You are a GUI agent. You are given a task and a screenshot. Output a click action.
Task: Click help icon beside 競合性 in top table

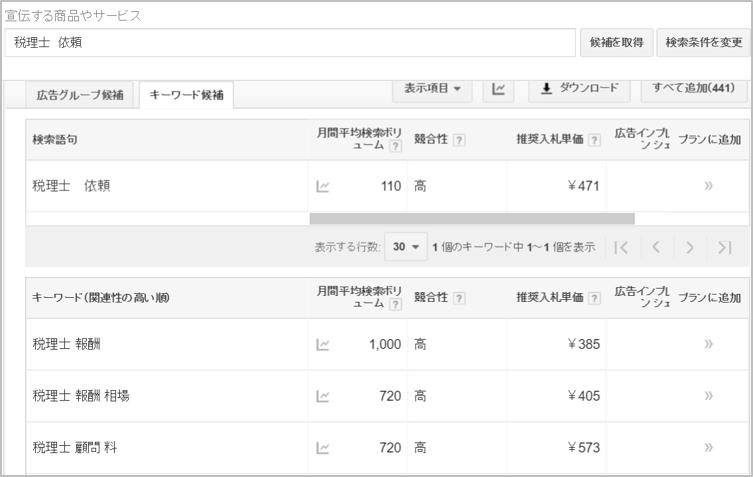coord(459,140)
